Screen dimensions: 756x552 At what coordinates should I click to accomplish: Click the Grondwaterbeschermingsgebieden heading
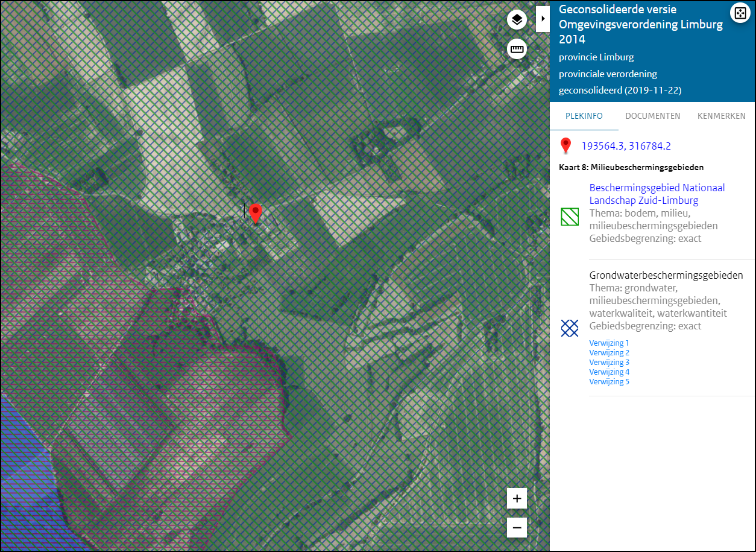(666, 275)
